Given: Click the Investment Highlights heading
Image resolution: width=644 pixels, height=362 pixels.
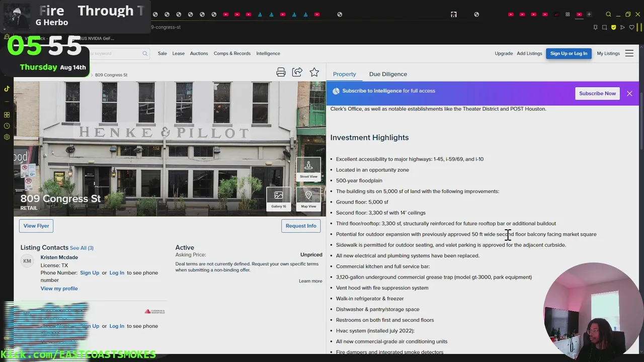Looking at the screenshot, I should (x=369, y=138).
